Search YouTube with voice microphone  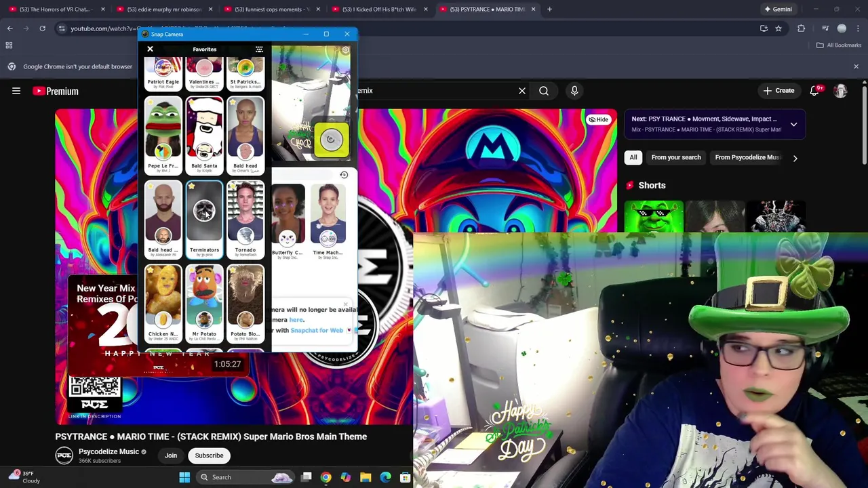(574, 90)
